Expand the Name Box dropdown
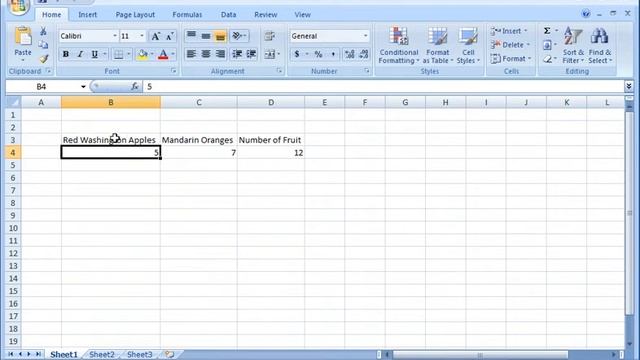 83,87
